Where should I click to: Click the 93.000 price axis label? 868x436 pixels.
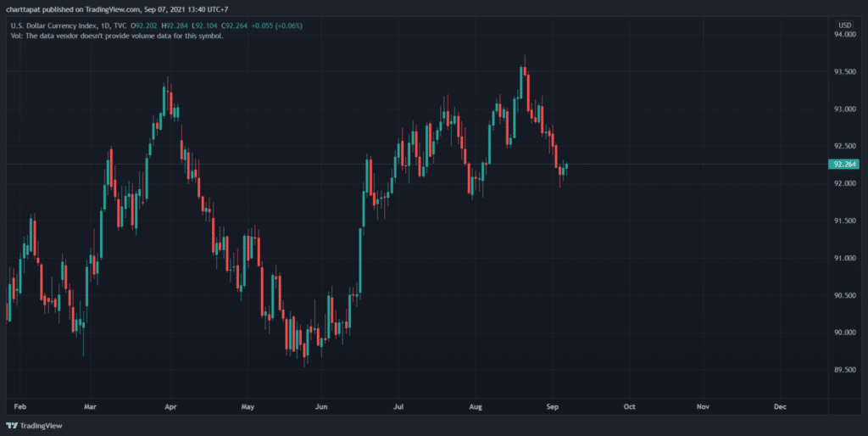(844, 109)
